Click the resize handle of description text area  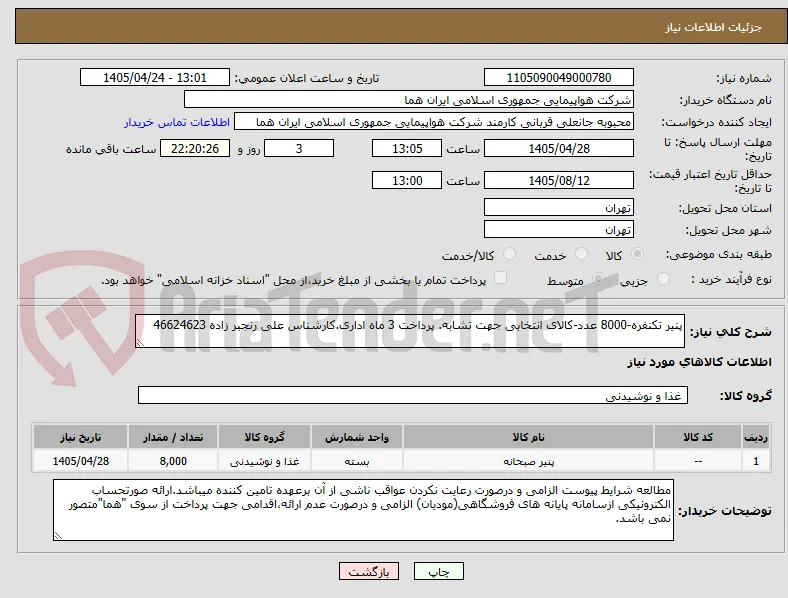point(140,343)
